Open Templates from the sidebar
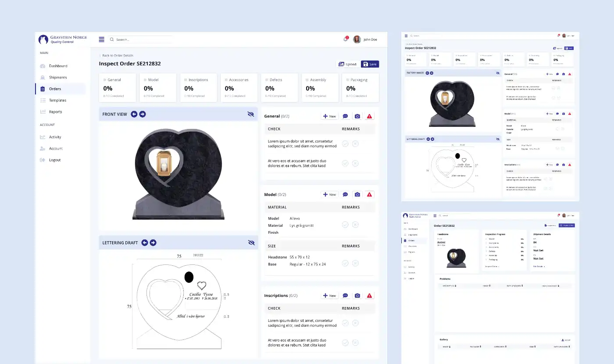The height and width of the screenshot is (364, 614). (57, 100)
